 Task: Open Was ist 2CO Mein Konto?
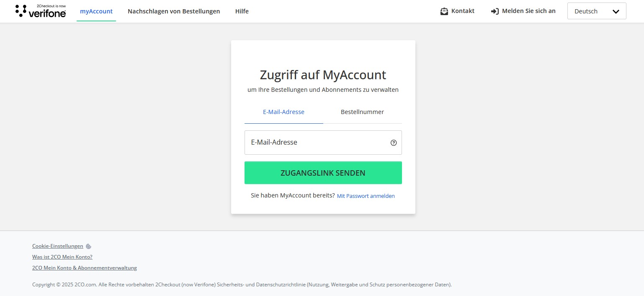tap(62, 257)
